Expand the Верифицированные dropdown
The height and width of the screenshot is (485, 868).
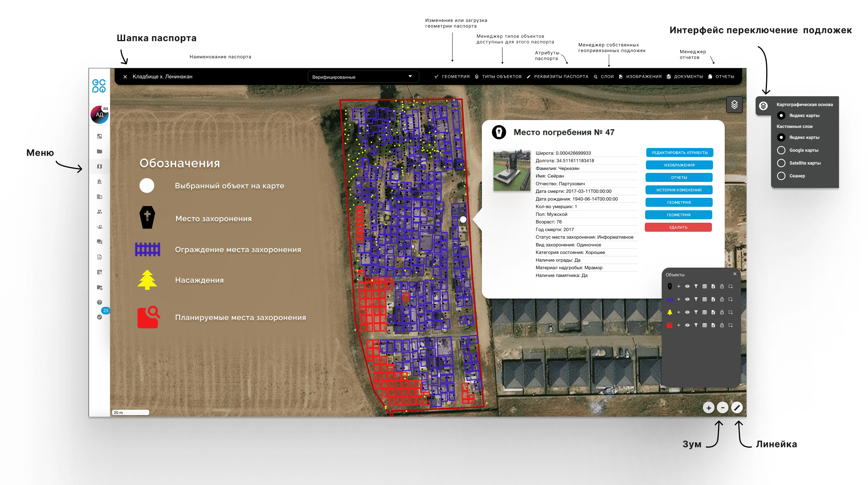(x=363, y=77)
